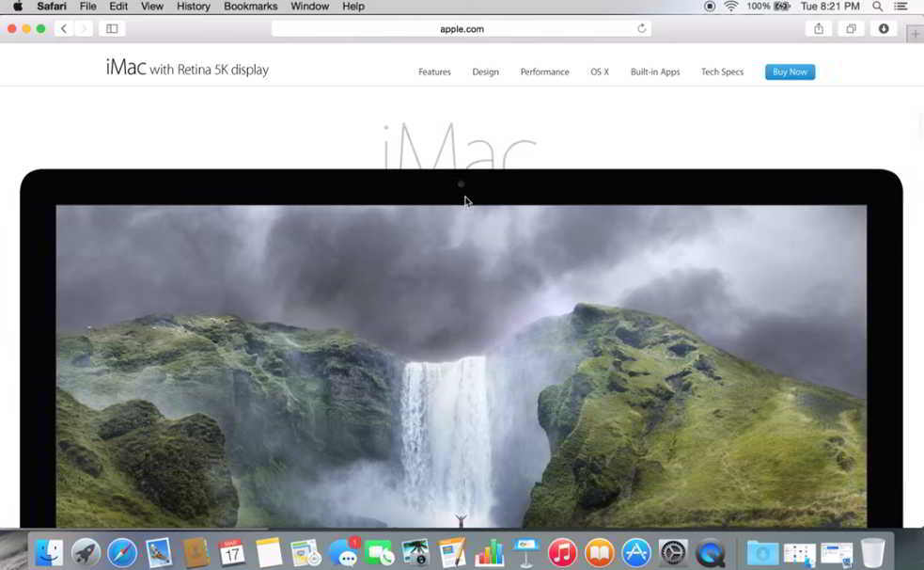Launch Launchpad rocket icon in dock
The image size is (924, 570).
(x=86, y=553)
